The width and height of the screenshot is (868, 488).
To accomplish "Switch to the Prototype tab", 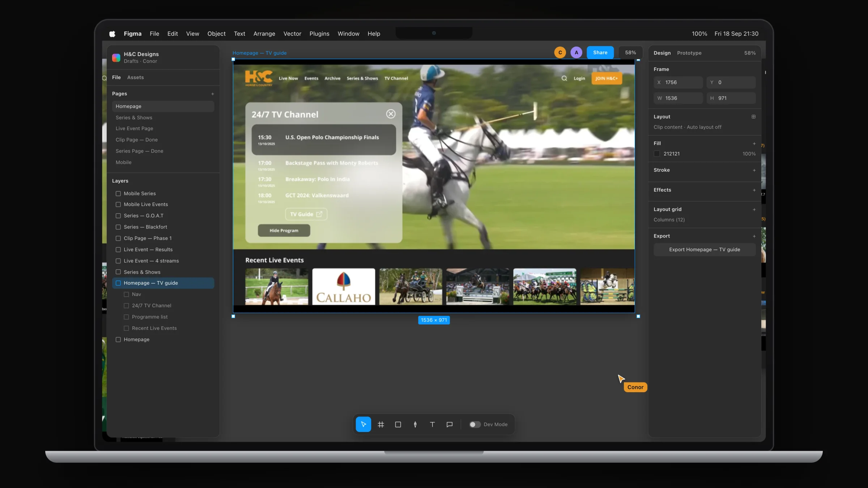I will tap(689, 53).
